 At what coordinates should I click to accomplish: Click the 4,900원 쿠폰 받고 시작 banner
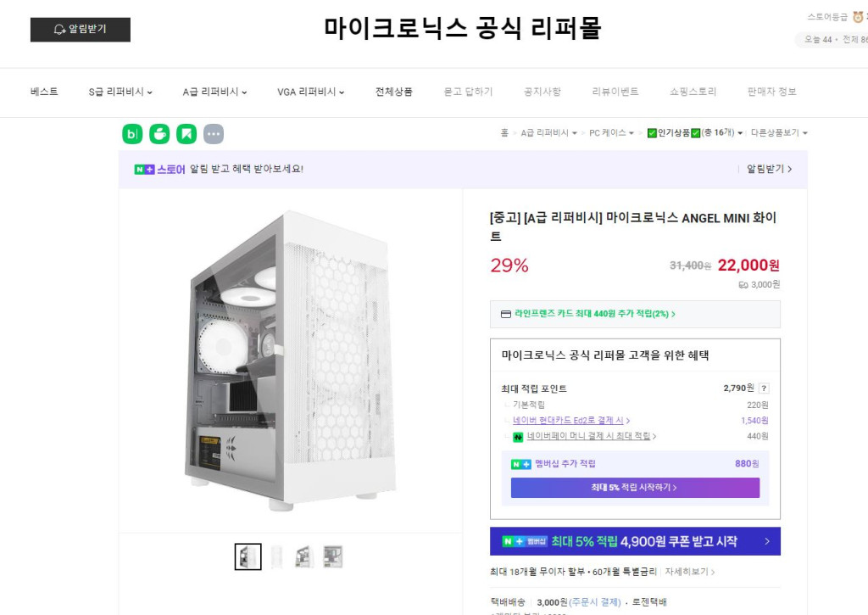(635, 541)
